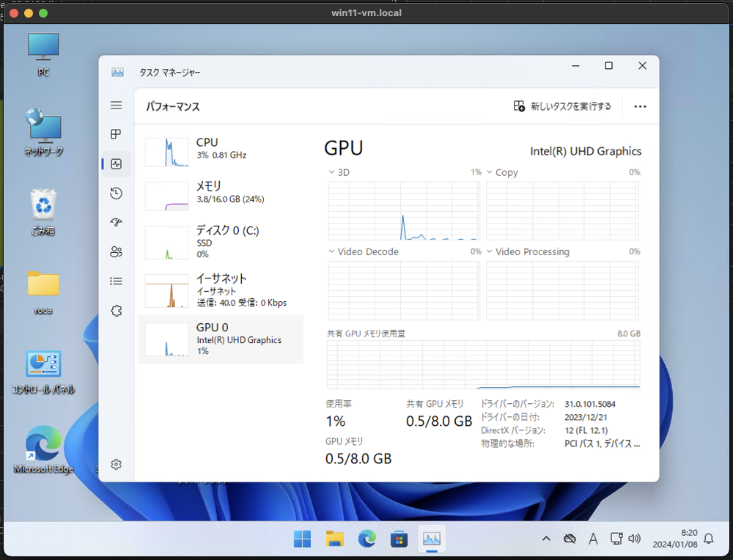Open the three-dot more options menu

tap(640, 106)
